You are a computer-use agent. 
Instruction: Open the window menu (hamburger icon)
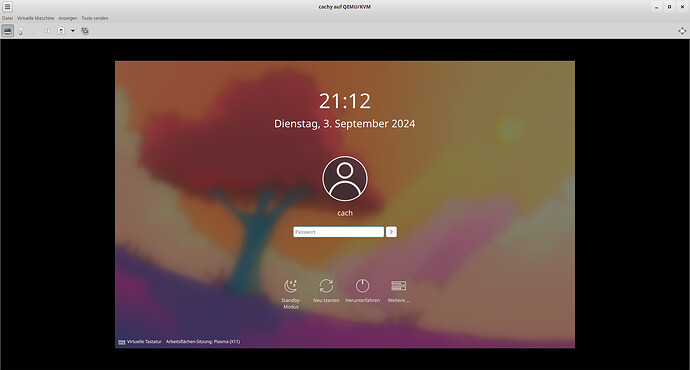[7, 7]
